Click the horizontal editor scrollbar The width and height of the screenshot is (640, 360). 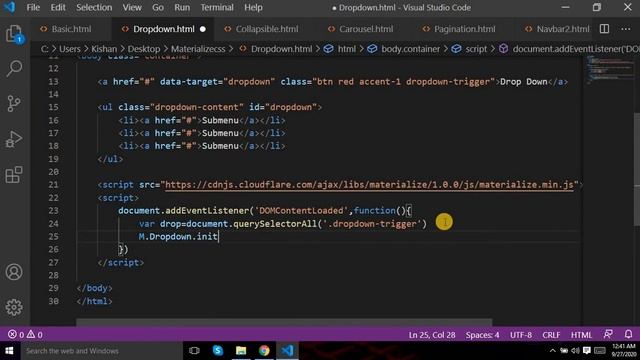(284, 322)
